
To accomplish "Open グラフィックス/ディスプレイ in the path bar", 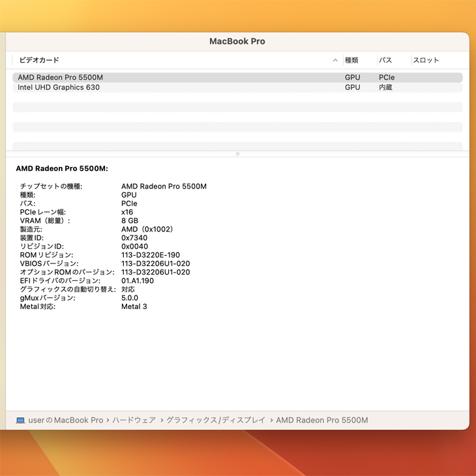I will click(216, 421).
